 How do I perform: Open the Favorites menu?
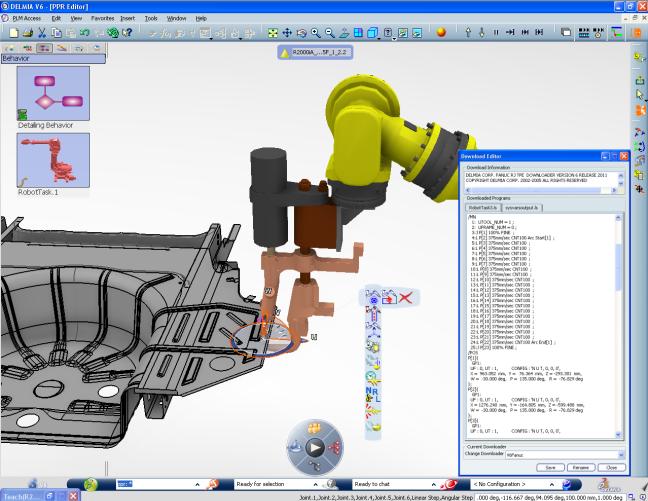click(102, 18)
